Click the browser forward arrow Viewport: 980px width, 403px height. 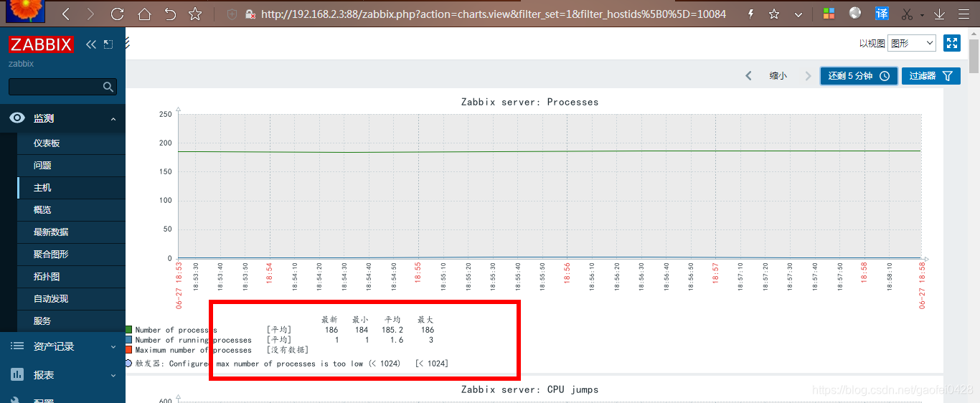pos(90,14)
